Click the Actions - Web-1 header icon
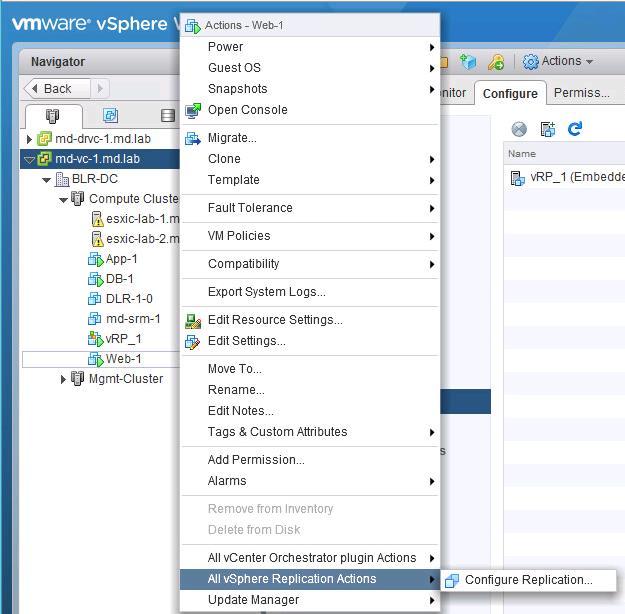The height and width of the screenshot is (614, 625). pyautogui.click(x=193, y=26)
